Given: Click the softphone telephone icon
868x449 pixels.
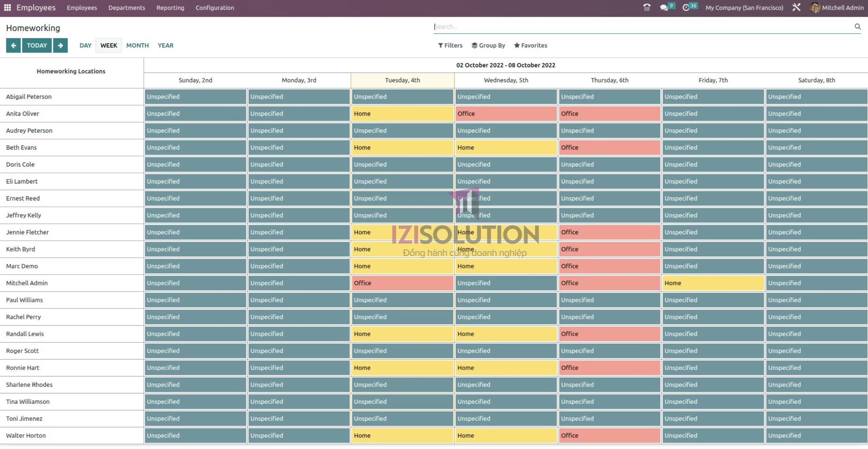Looking at the screenshot, I should click(646, 7).
